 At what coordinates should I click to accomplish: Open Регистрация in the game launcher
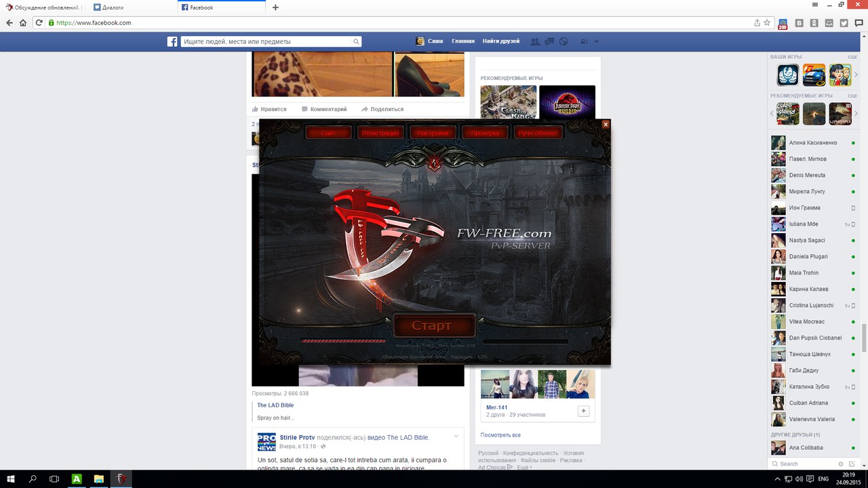pyautogui.click(x=380, y=133)
